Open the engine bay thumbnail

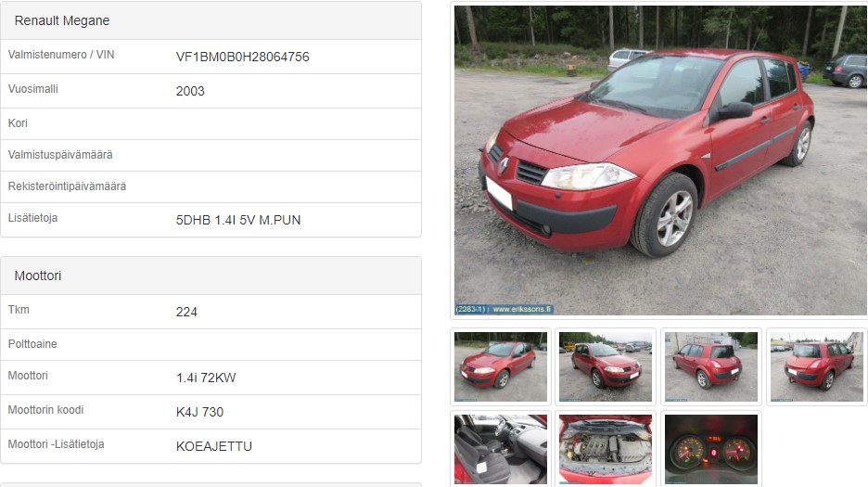click(x=605, y=449)
